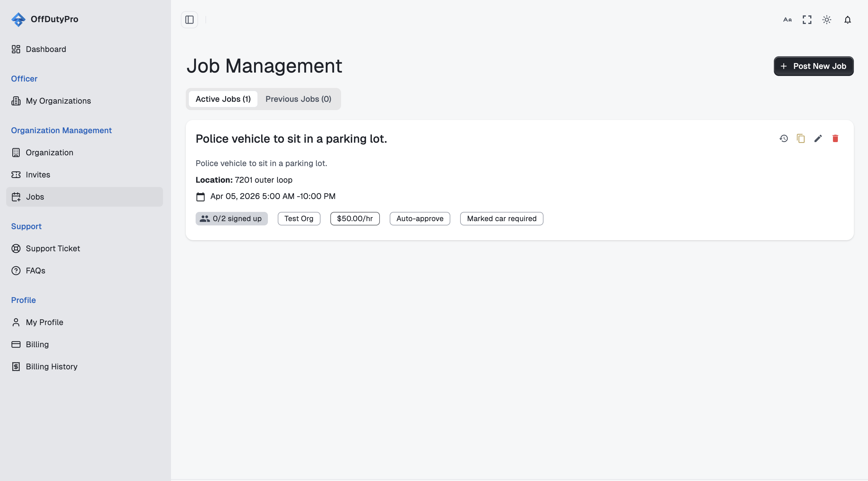The image size is (868, 481).
Task: Select Jobs in sidebar
Action: click(85, 197)
